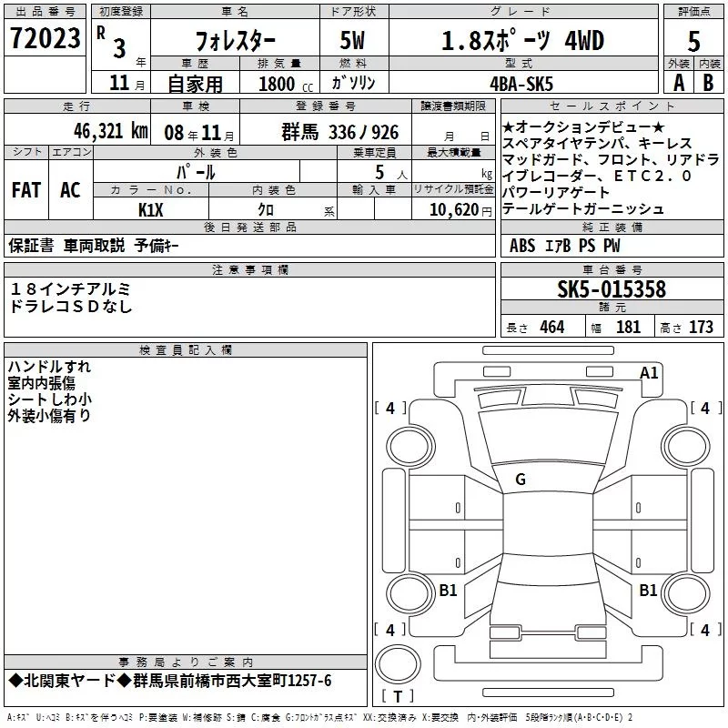The width and height of the screenshot is (728, 728).
Task: Select the car name フォレスター
Action: tap(235, 41)
